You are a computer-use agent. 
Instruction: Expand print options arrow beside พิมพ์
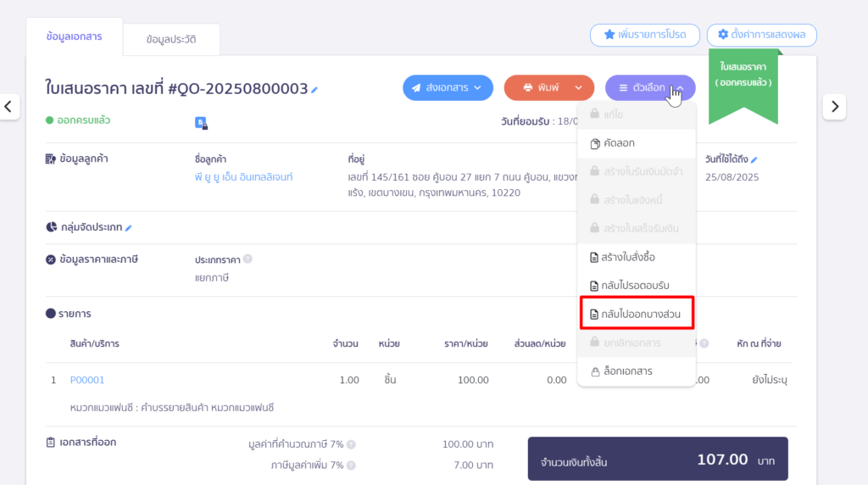[x=578, y=87]
